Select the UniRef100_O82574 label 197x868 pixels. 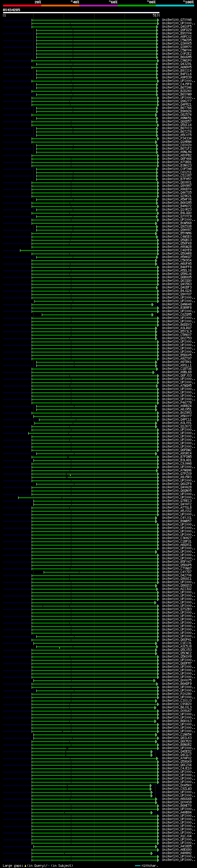point(177,115)
